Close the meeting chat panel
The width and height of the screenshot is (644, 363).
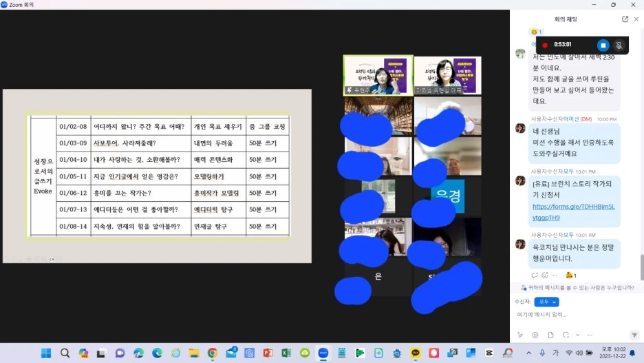636,19
